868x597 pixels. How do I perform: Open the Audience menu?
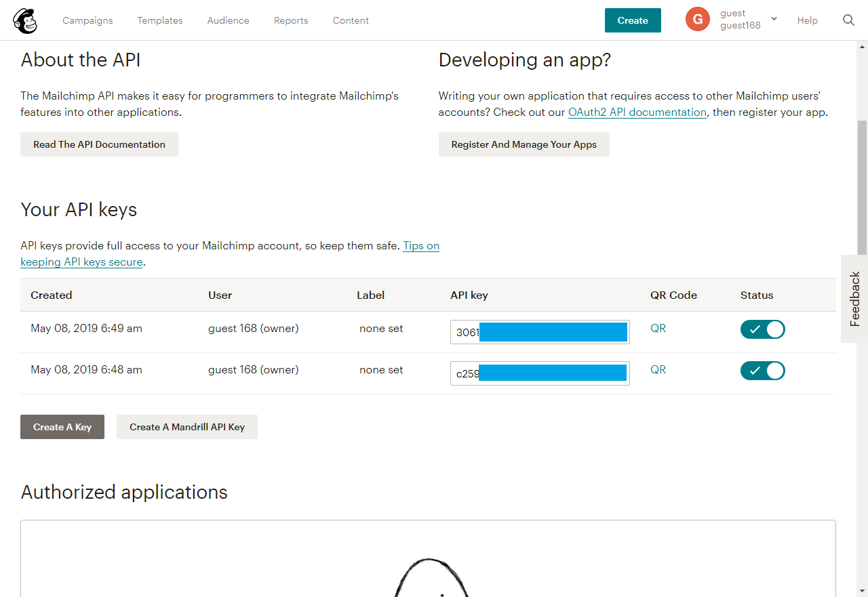[x=229, y=20]
